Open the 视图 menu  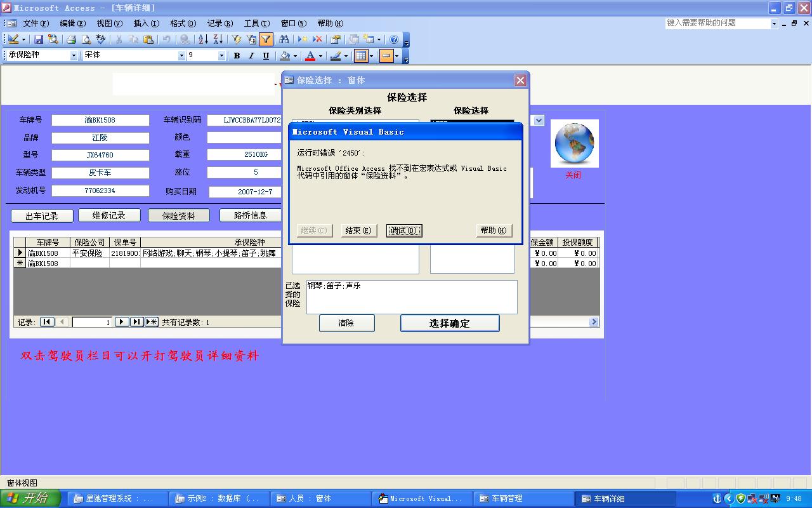(109, 23)
